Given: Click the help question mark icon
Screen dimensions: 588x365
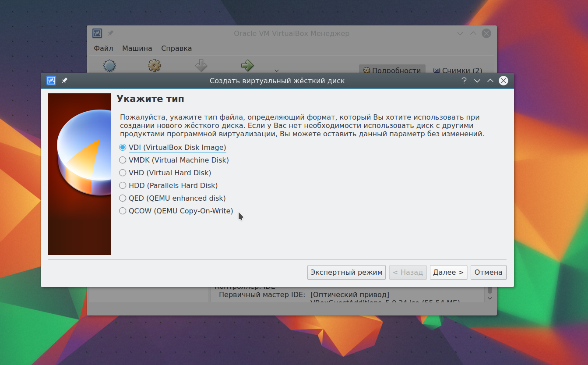Looking at the screenshot, I should point(464,81).
